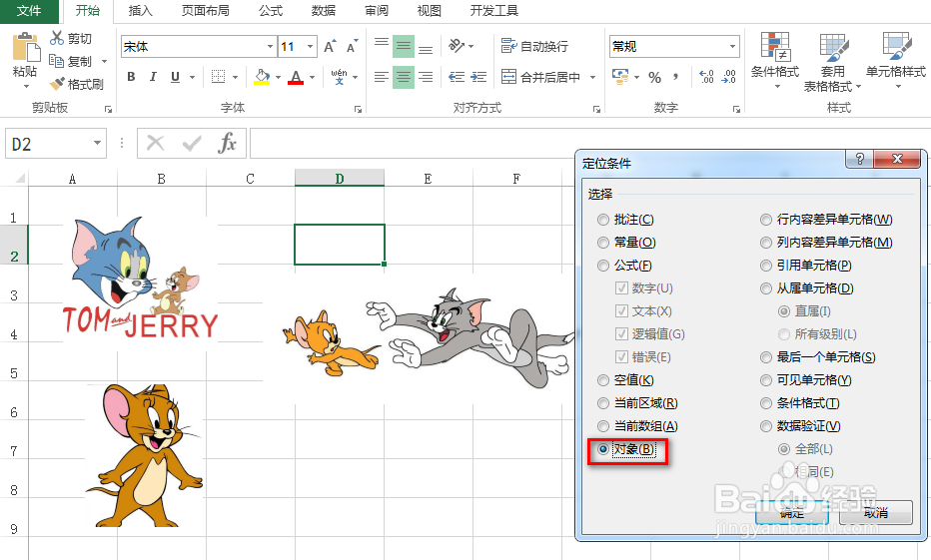Decrease decimal places
The height and width of the screenshot is (560, 931).
click(729, 77)
